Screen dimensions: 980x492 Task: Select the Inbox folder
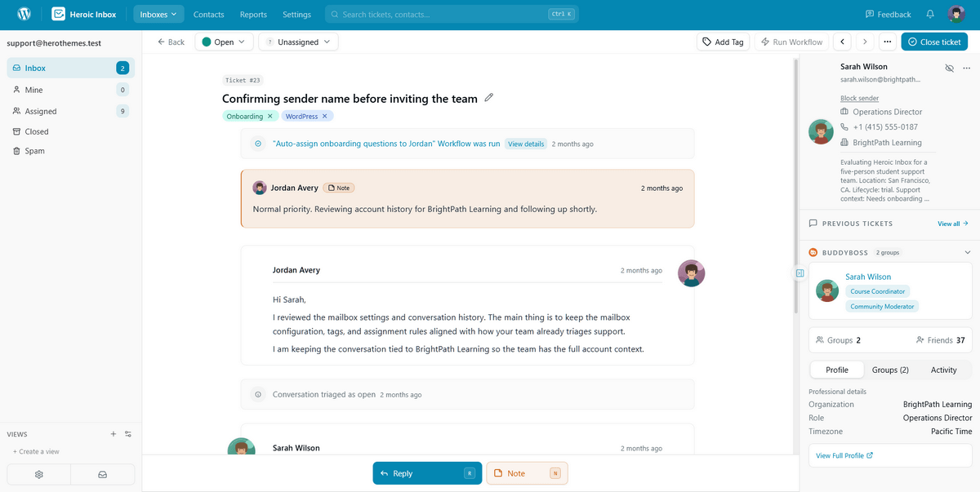pos(70,69)
